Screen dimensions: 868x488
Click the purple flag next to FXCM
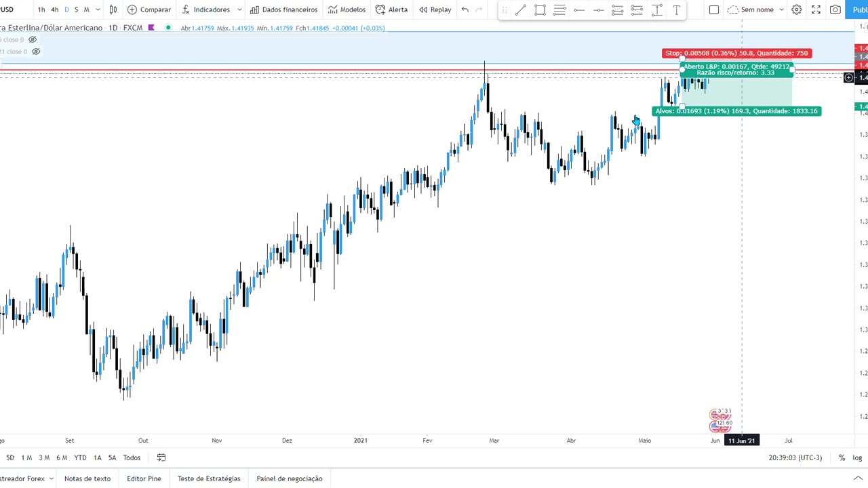click(x=151, y=28)
